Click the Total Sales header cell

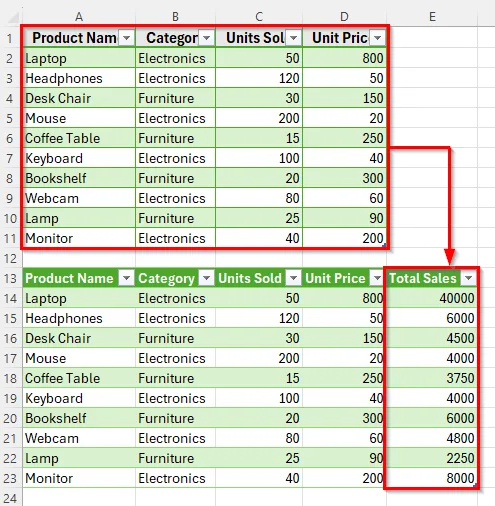pyautogui.click(x=432, y=278)
